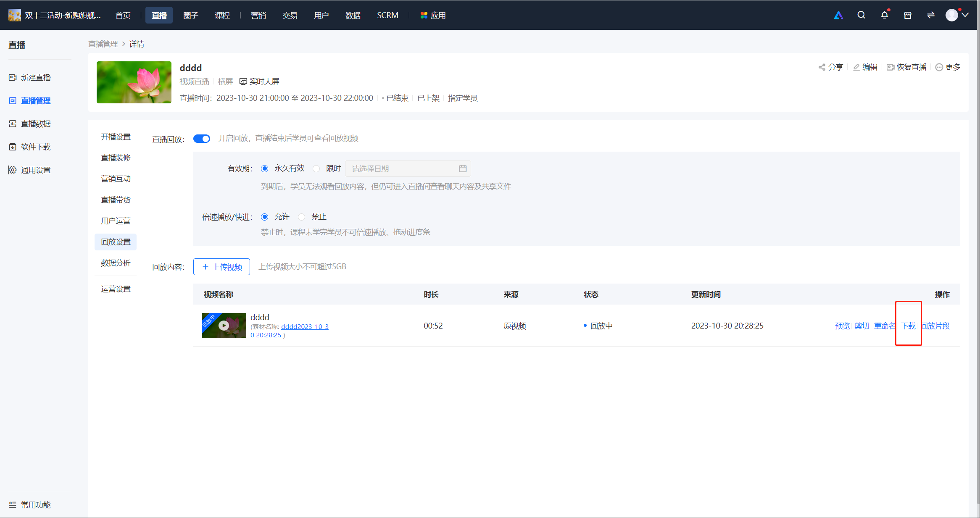Open the 直播装修 tab
The width and height of the screenshot is (980, 518).
tap(116, 158)
